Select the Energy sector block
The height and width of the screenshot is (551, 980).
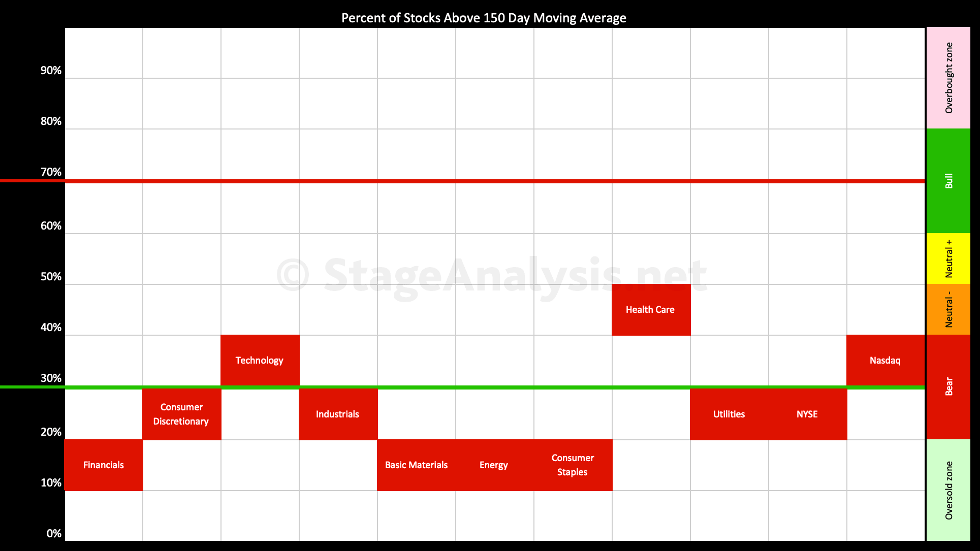495,465
